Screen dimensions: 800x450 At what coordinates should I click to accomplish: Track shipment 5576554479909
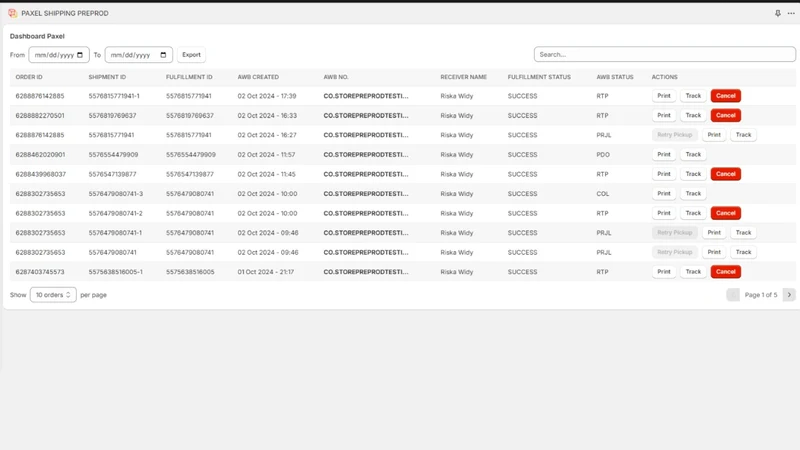click(x=693, y=154)
